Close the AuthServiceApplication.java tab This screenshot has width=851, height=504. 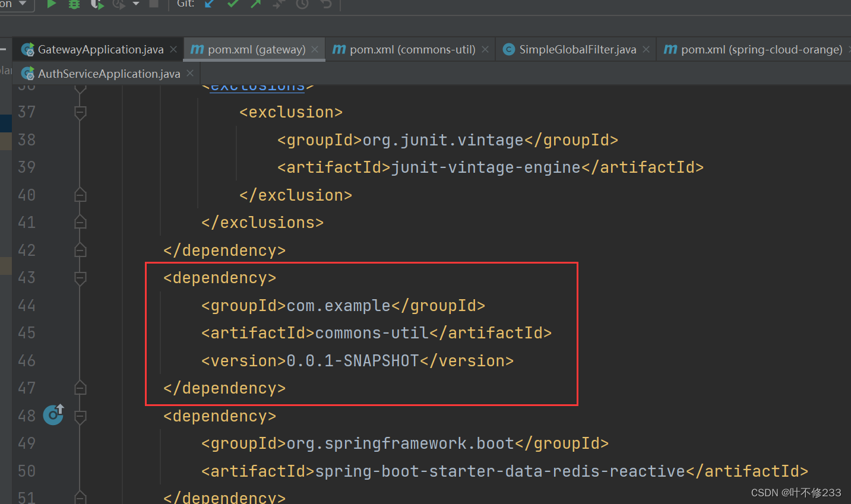[x=190, y=73]
